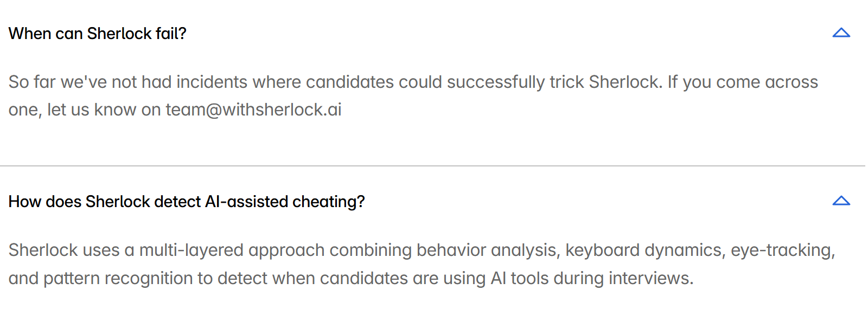Screen dimensions: 868x328
Task: Click "How does Sherlock detect AI-assisted cheating?" heading
Action: pos(187,202)
